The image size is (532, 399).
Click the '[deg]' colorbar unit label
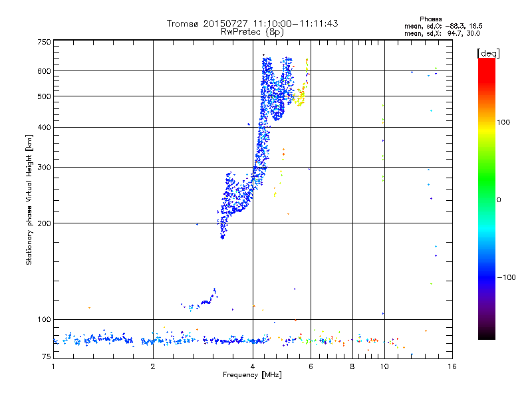click(x=488, y=53)
